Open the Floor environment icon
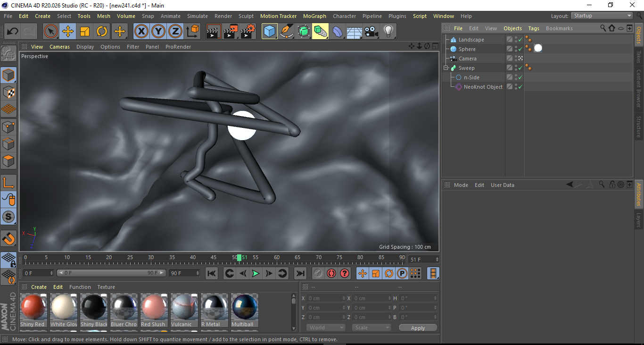The width and height of the screenshot is (644, 345). point(355,32)
